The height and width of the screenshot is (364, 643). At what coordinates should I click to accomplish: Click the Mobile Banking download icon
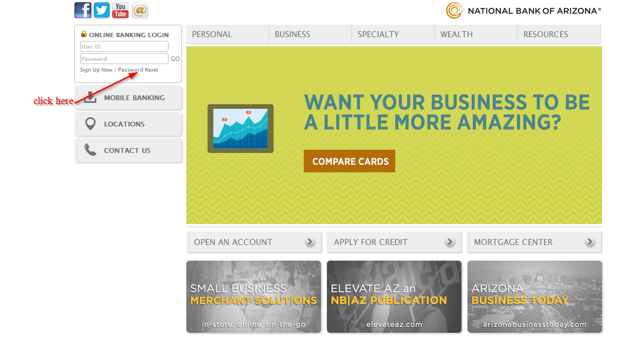90,98
